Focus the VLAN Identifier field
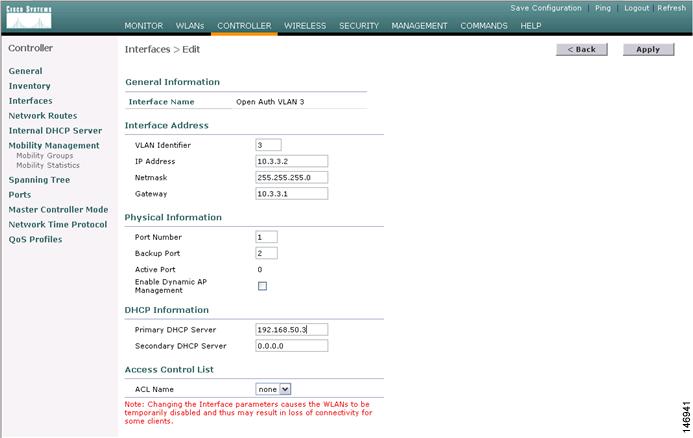693x438 pixels. (268, 145)
